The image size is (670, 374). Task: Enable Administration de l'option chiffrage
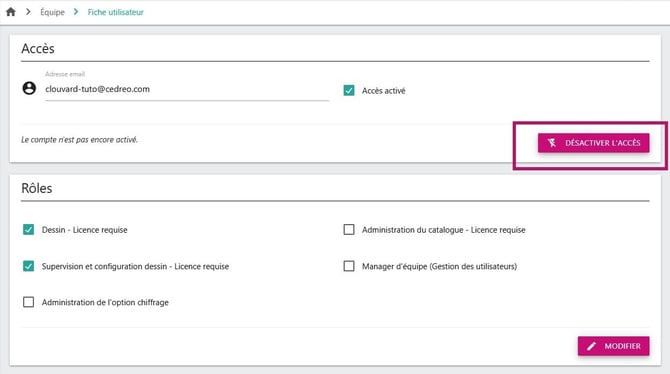point(28,302)
